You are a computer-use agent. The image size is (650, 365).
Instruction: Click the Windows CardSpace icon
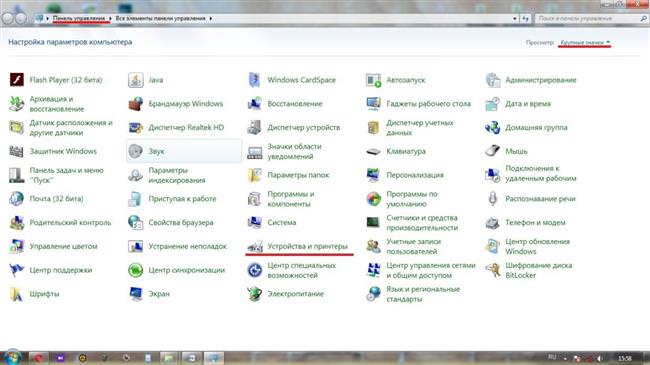(x=254, y=80)
